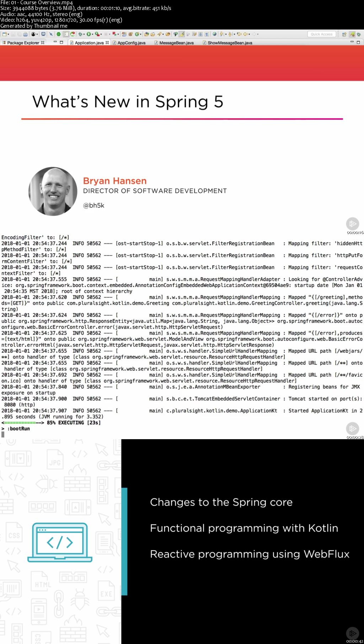Click the Debug bug icon
The height and width of the screenshot is (644, 364).
click(x=80, y=34)
